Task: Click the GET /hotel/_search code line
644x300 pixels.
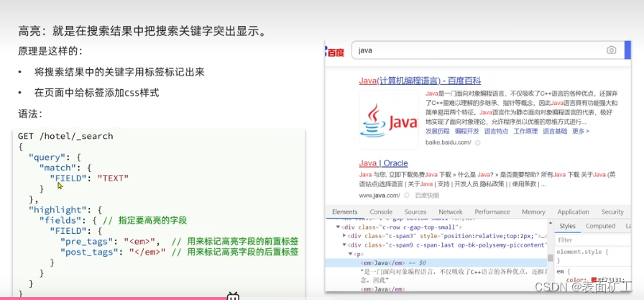Action: pyautogui.click(x=65, y=136)
